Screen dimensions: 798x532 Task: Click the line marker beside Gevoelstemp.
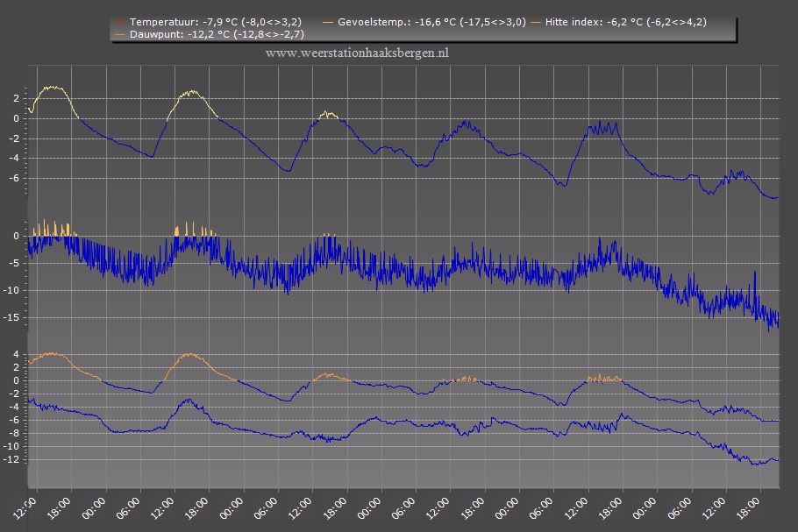click(x=328, y=22)
